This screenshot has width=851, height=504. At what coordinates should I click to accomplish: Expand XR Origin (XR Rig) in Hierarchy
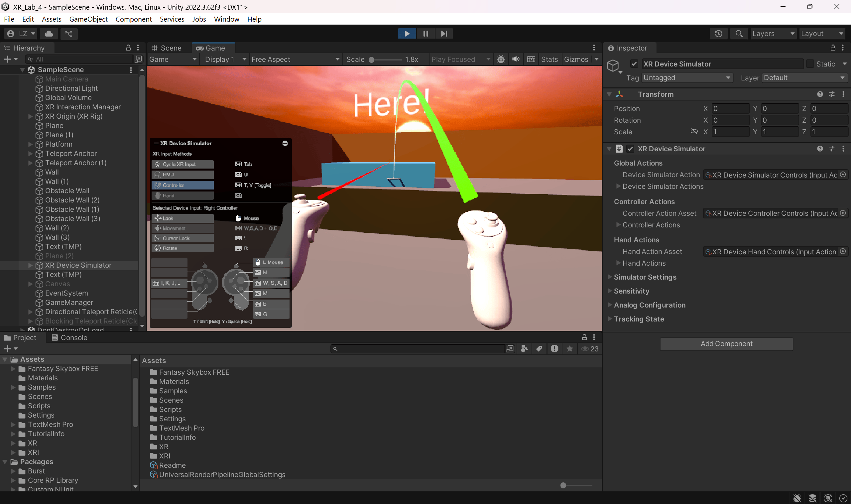coord(30,116)
